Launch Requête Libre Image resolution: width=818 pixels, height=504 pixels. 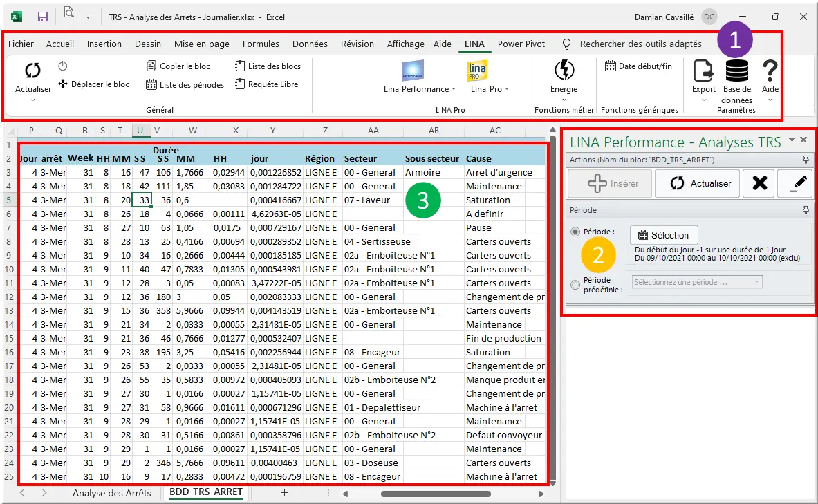267,84
